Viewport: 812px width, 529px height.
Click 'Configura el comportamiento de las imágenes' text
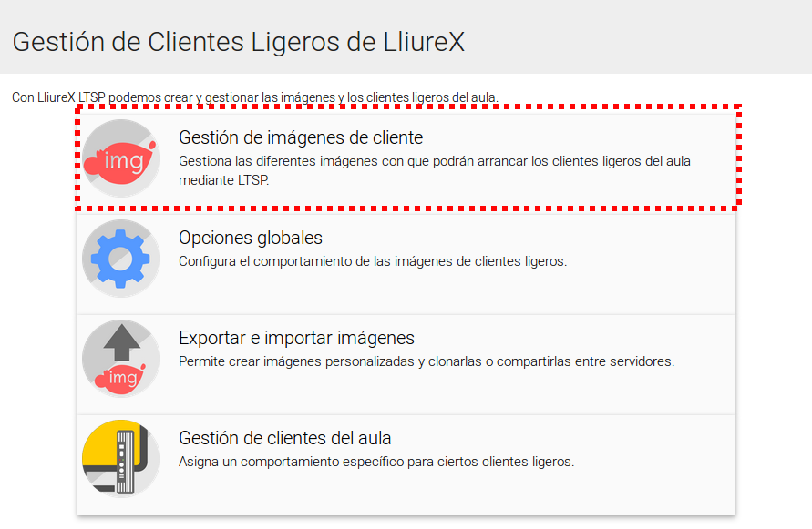tap(372, 261)
